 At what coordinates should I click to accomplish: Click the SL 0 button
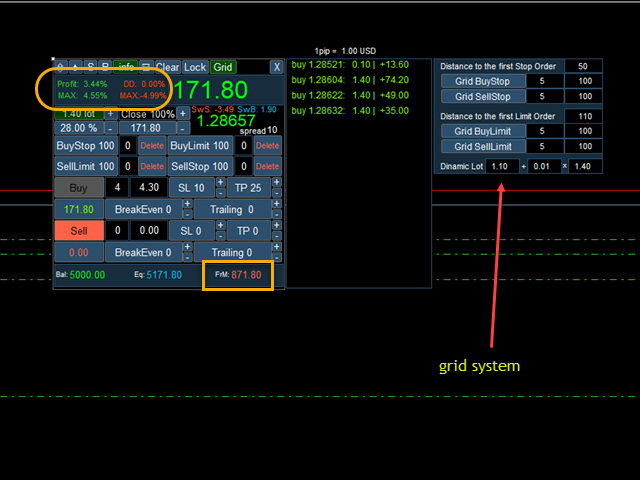191,231
